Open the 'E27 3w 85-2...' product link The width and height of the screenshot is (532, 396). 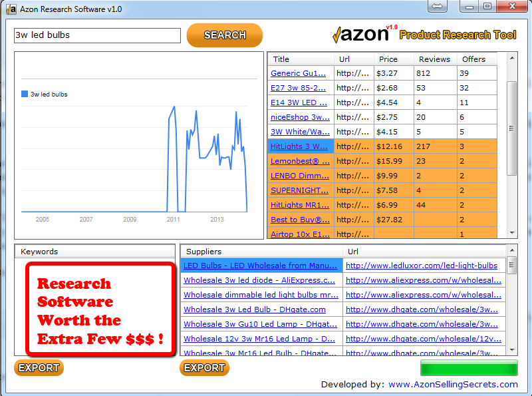coord(298,88)
